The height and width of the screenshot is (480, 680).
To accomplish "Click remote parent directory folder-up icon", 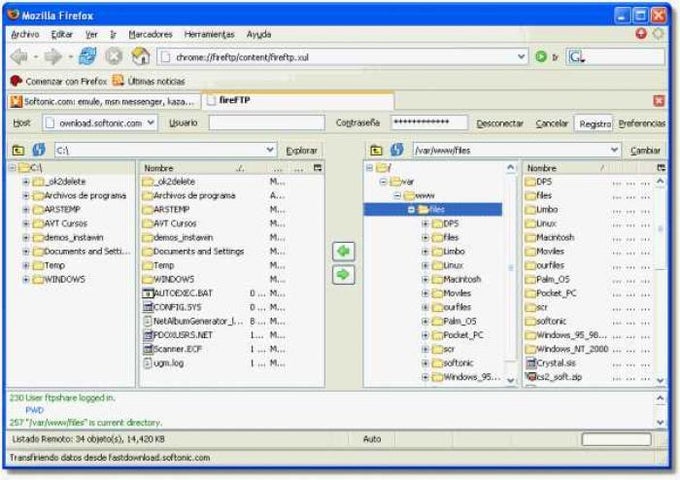I will pos(376,150).
